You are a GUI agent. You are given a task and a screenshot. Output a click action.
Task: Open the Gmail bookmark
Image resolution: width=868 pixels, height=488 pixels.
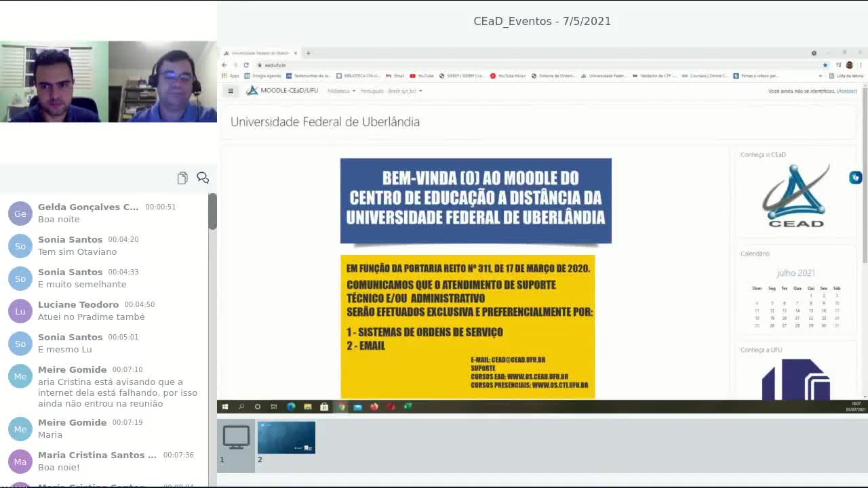(x=395, y=76)
